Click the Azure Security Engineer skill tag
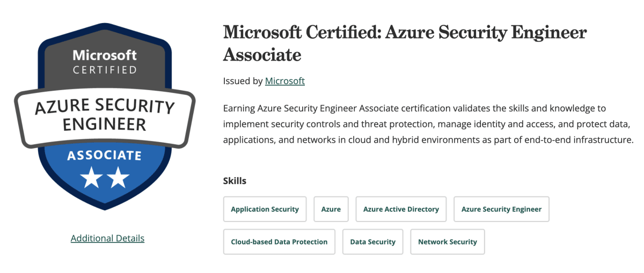Screen dimensions: 644x273 pos(501,209)
